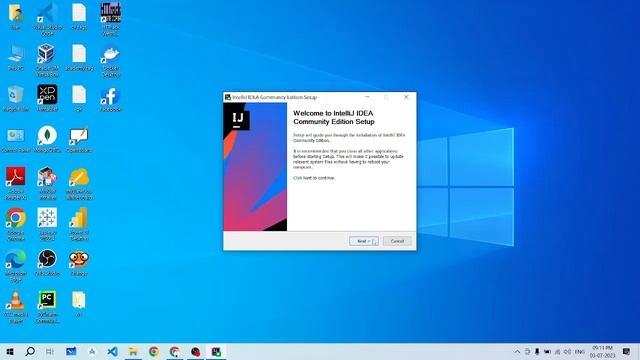Close the IntelliJ IDEA Setup window
640x360 pixels.
(x=406, y=97)
